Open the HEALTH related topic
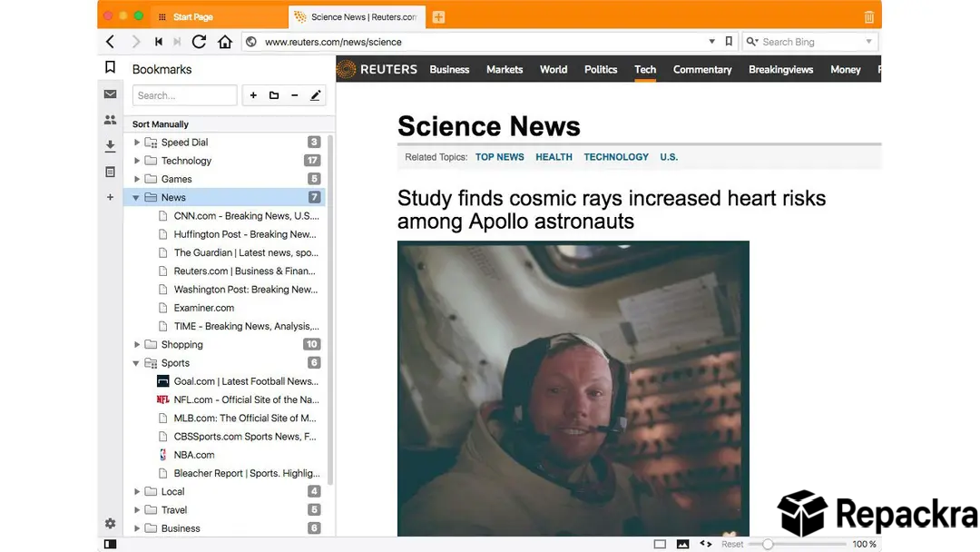The image size is (980, 552). pyautogui.click(x=554, y=157)
